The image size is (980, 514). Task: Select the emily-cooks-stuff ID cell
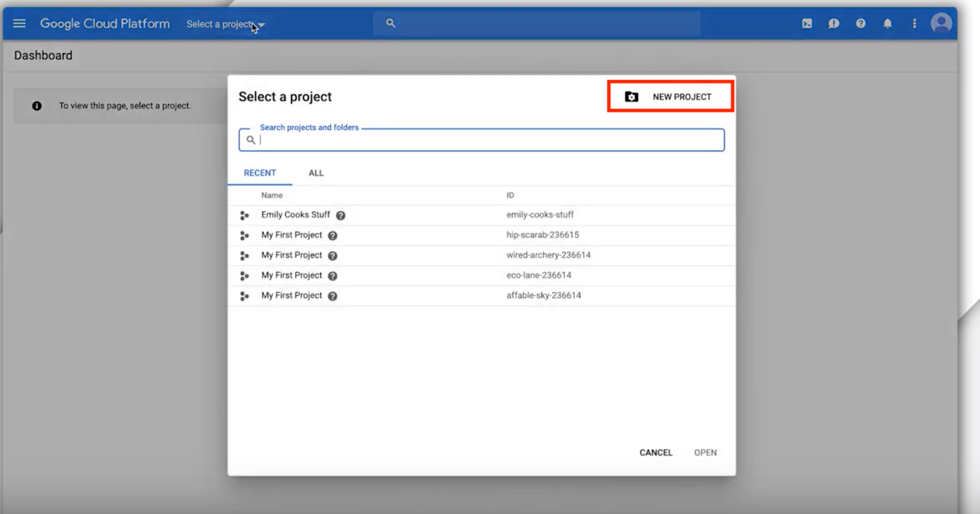pos(540,215)
